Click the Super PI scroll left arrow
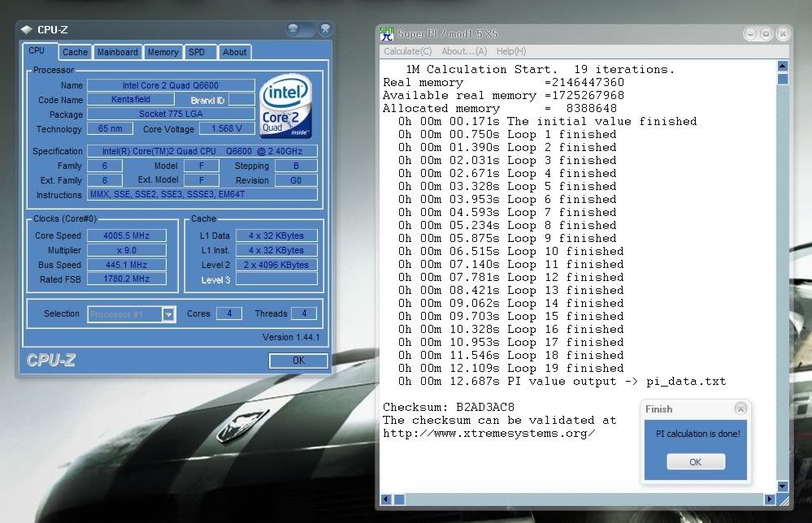Image resolution: width=812 pixels, height=523 pixels. tap(386, 499)
